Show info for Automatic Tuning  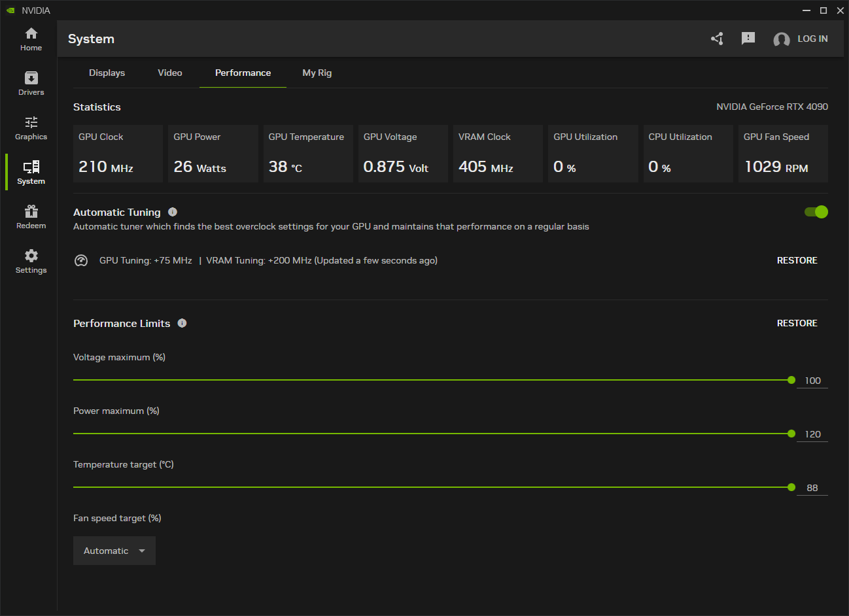pyautogui.click(x=173, y=212)
